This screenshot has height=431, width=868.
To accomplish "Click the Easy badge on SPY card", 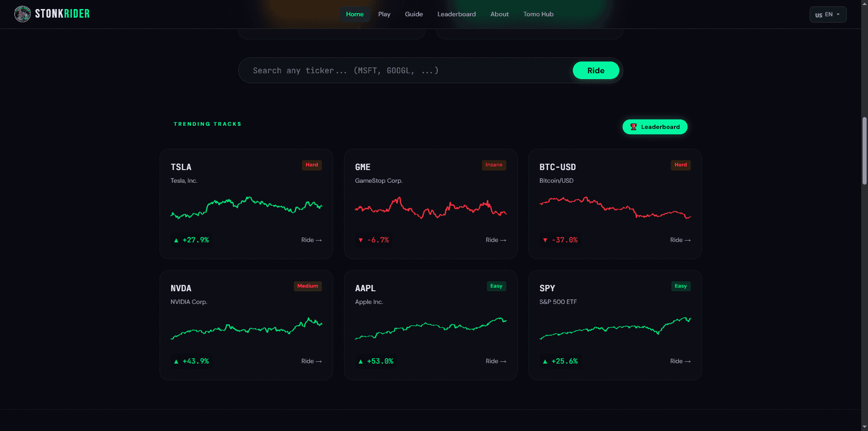I will [681, 286].
